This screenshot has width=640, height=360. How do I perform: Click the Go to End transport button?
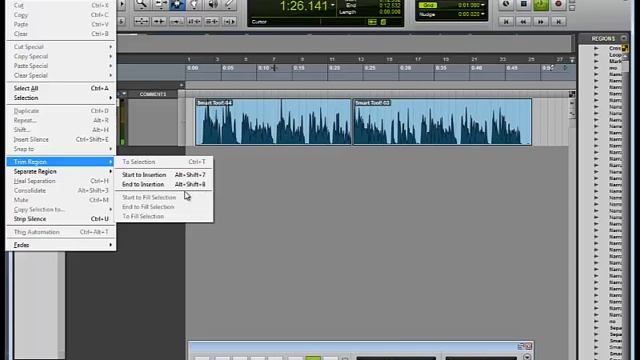point(558,22)
